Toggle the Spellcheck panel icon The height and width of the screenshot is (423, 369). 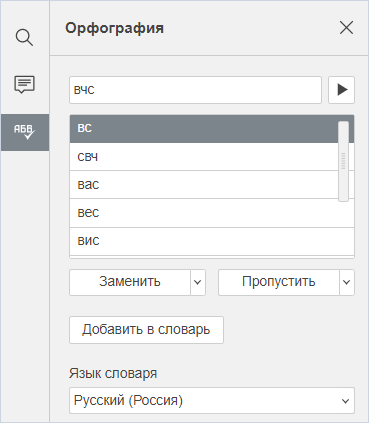point(25,132)
